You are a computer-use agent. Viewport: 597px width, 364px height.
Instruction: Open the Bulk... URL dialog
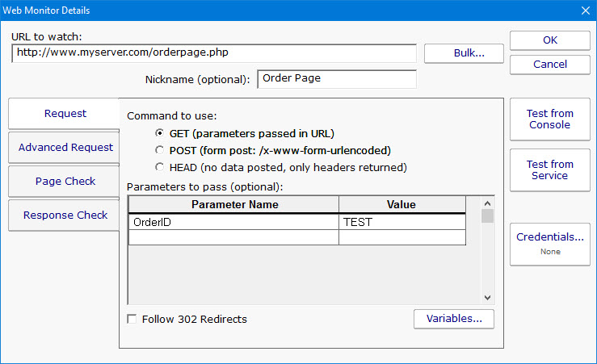(x=464, y=53)
